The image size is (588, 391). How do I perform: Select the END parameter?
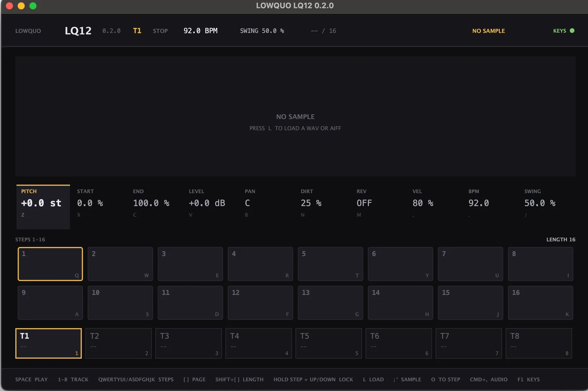155,207
